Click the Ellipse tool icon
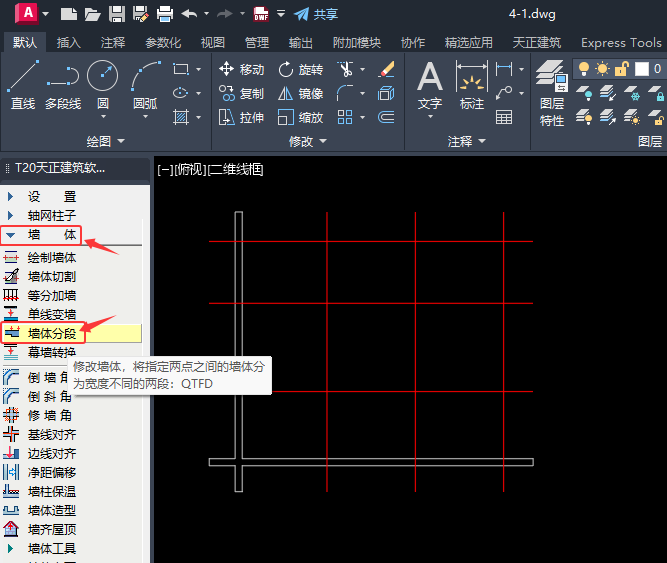The height and width of the screenshot is (563, 667). pyautogui.click(x=181, y=93)
